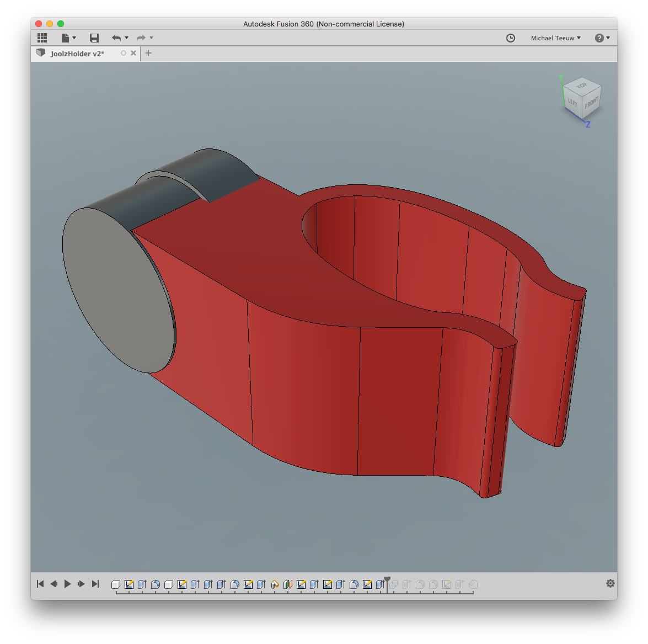Open the data panel grid icon

(x=42, y=38)
